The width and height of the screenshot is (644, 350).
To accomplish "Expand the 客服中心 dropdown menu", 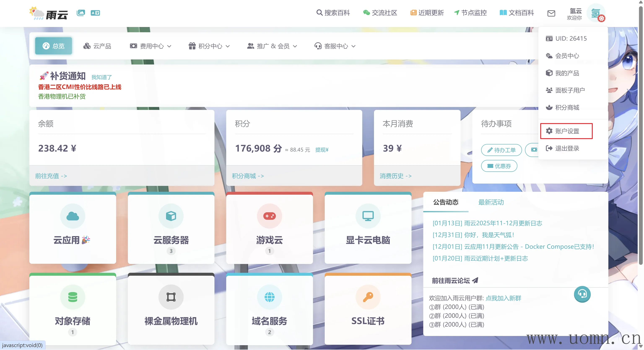I will (335, 46).
